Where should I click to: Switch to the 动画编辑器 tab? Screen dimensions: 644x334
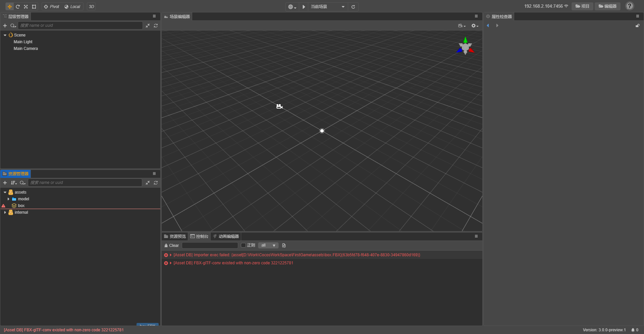(x=226, y=237)
